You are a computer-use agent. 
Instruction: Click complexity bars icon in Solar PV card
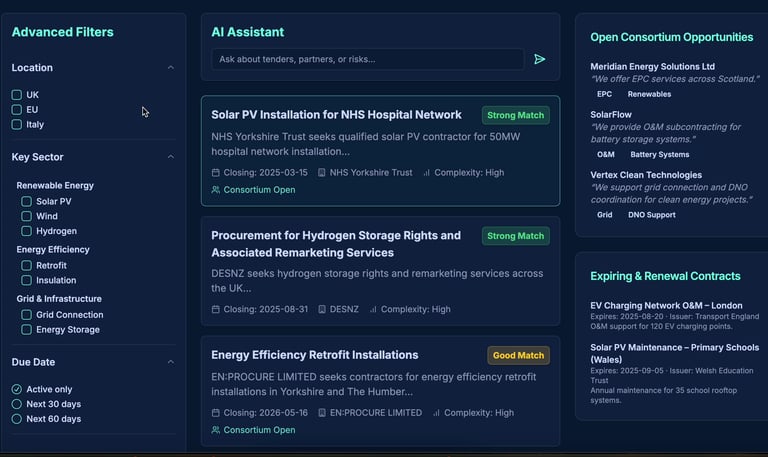pos(426,172)
